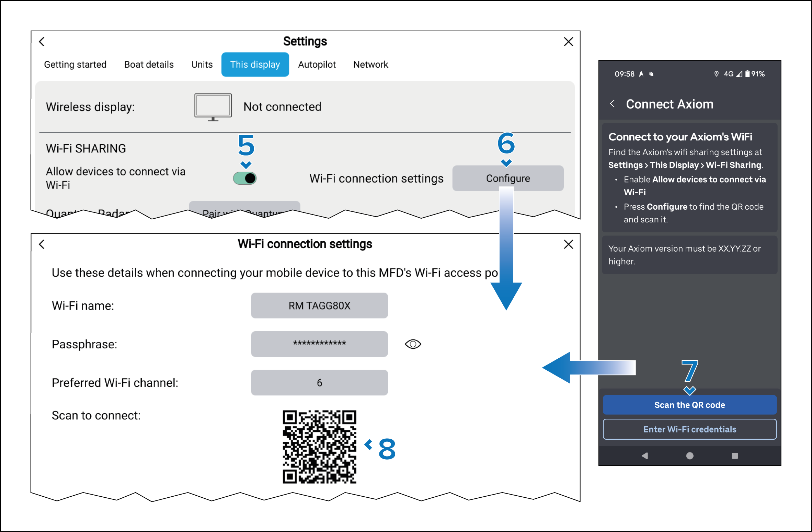Tap the back chevron beside Connect Axiom
The height and width of the screenshot is (532, 812).
612,104
